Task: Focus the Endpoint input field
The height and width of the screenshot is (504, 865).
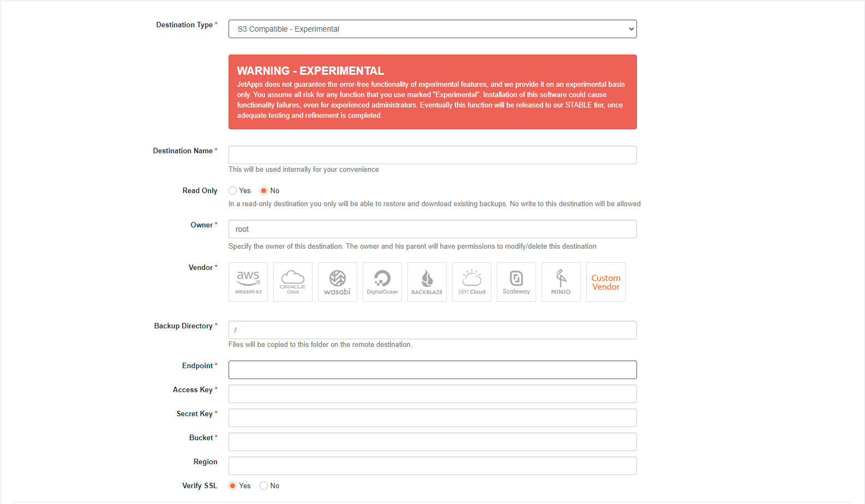Action: coord(432,370)
